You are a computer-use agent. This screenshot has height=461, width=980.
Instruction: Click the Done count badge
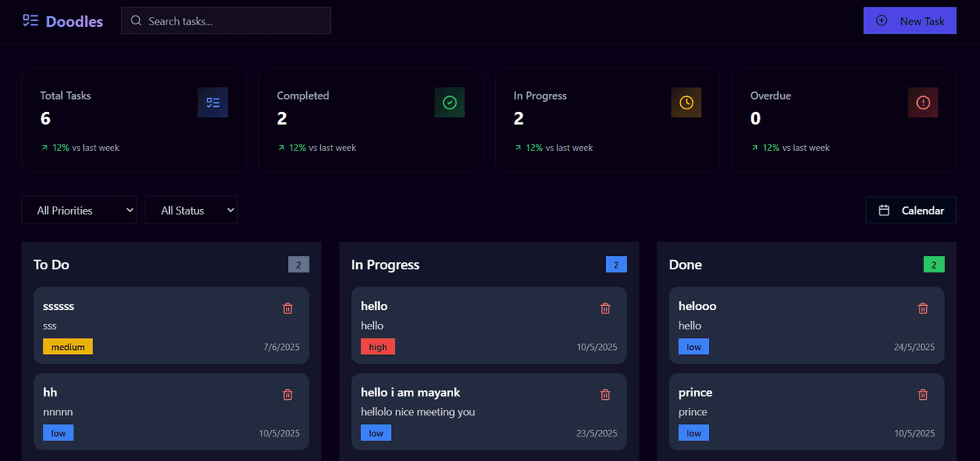pos(934,264)
